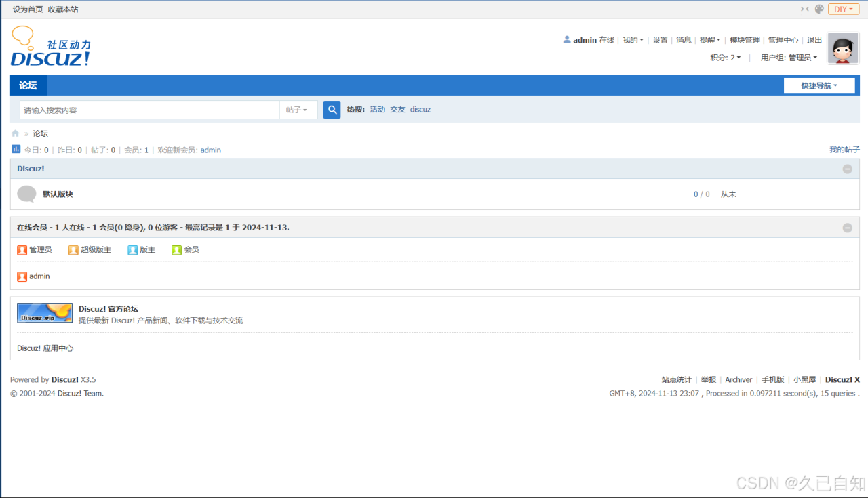
Task: Click the 从未 last post text
Action: coord(728,194)
